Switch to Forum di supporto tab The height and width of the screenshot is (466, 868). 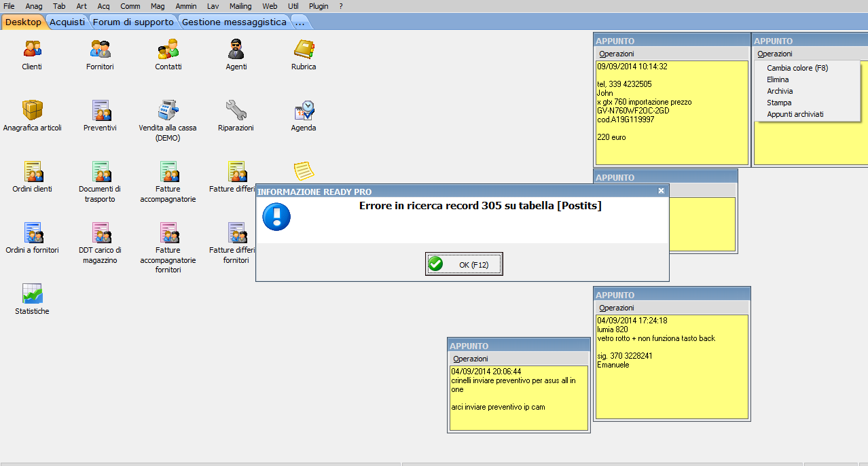[x=133, y=22]
